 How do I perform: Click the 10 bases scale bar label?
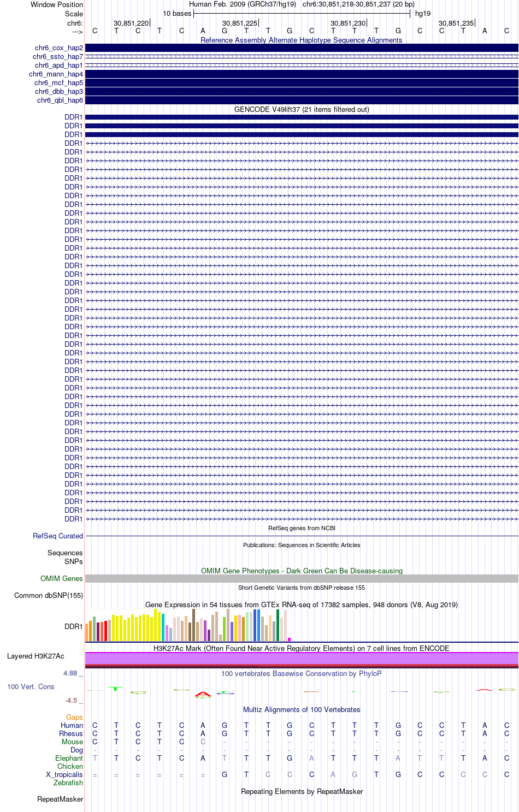pos(177,14)
